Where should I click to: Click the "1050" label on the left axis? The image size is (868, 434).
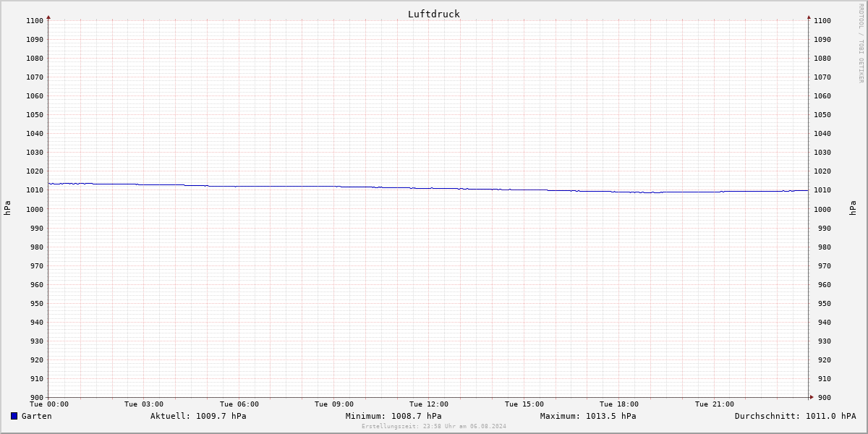(35, 114)
